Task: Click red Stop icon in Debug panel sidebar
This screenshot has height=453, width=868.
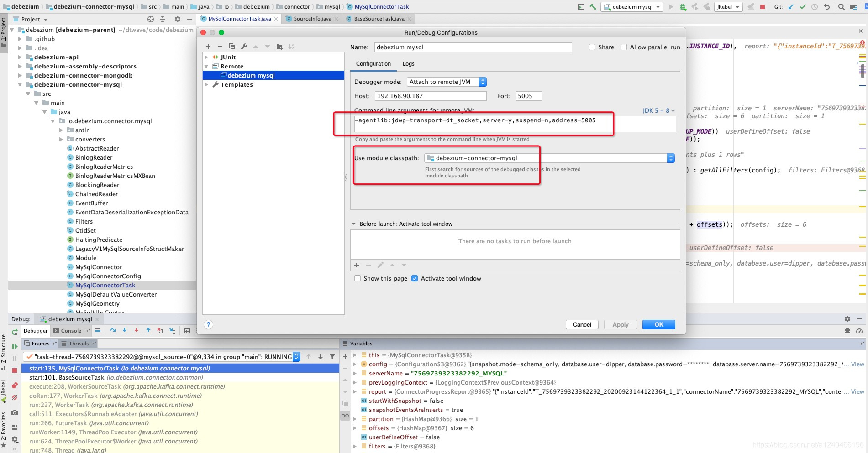Action: pyautogui.click(x=15, y=370)
